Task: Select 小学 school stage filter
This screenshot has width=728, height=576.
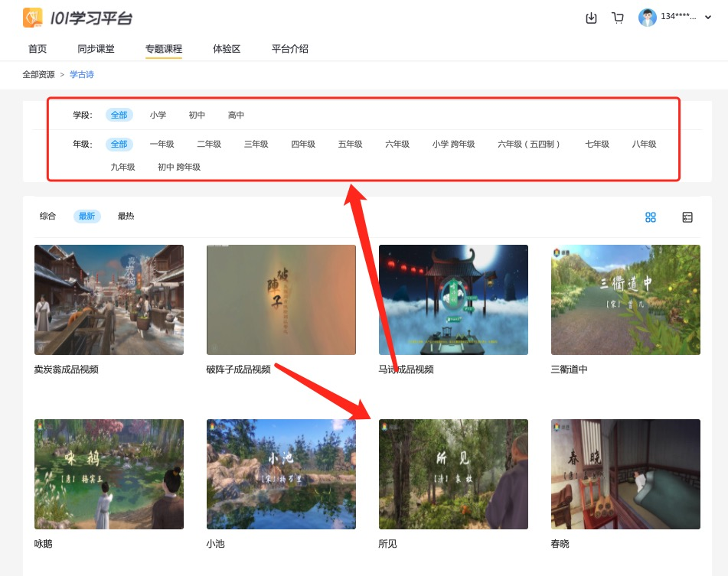Action: coord(158,115)
